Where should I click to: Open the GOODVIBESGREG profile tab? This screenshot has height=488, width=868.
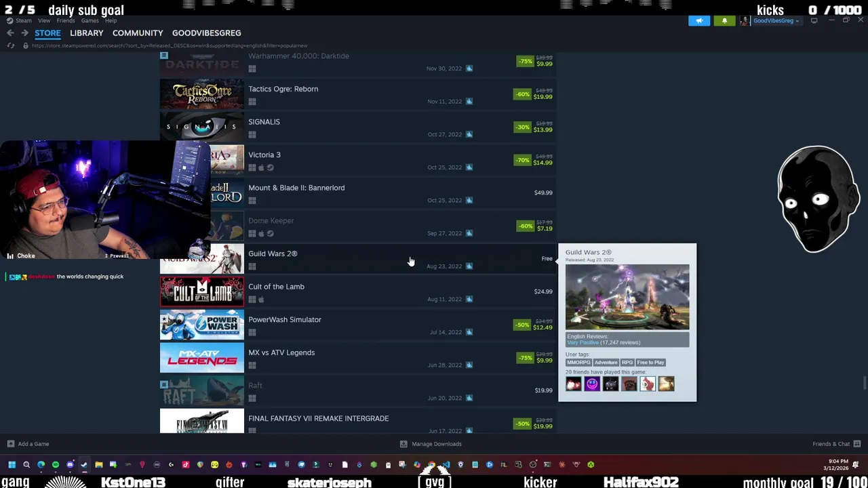click(206, 33)
